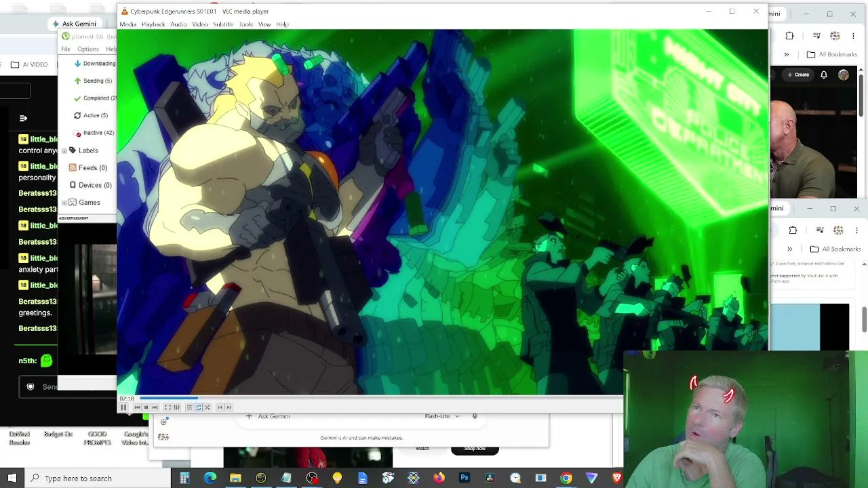The width and height of the screenshot is (868, 488).
Task: Select Completed category in torrent sidebar
Action: [95, 98]
